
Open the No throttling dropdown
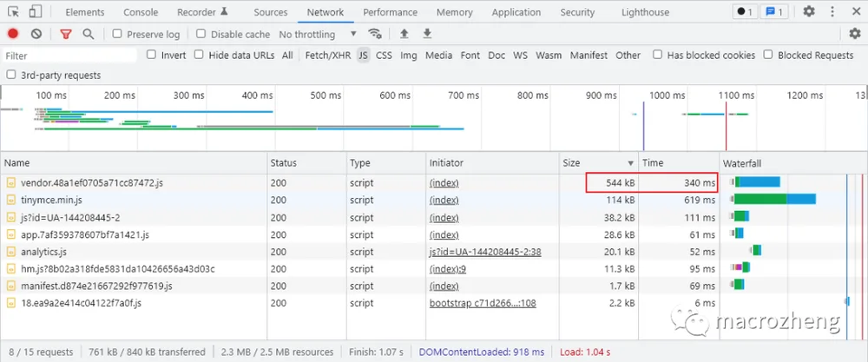318,35
